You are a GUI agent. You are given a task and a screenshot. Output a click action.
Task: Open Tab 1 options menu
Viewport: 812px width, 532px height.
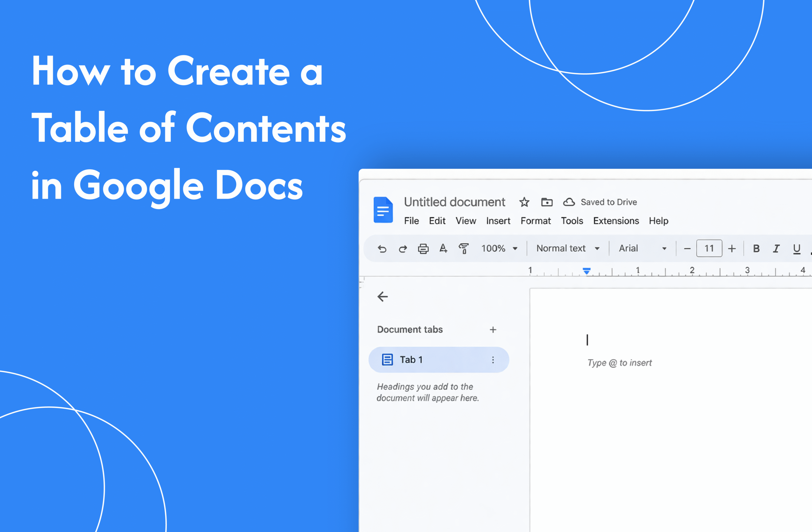pyautogui.click(x=493, y=360)
